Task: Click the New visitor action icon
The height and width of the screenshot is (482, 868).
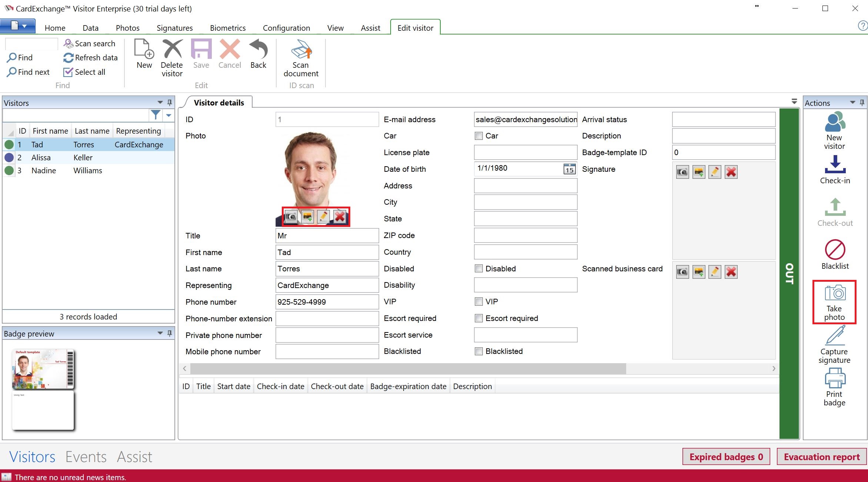Action: point(835,122)
